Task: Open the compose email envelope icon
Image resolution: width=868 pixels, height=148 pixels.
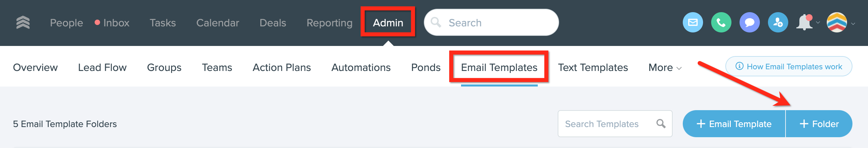Action: 693,23
